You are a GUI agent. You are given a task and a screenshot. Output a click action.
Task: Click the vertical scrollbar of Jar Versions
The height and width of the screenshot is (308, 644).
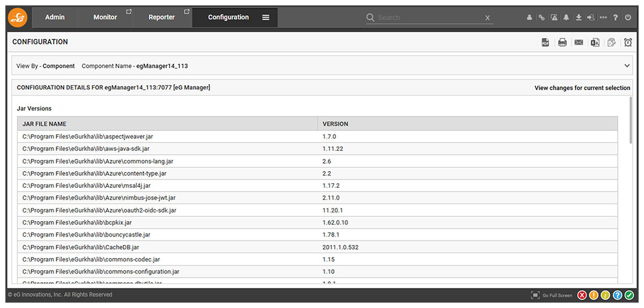[631, 121]
